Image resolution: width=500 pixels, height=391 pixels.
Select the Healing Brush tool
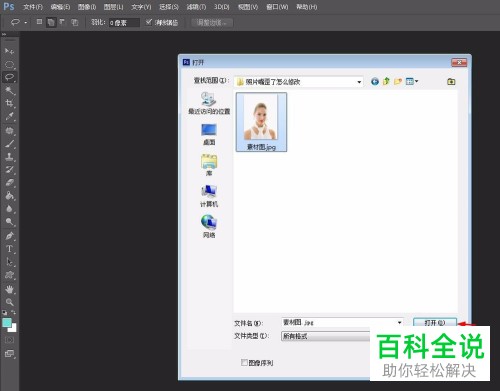(x=9, y=131)
